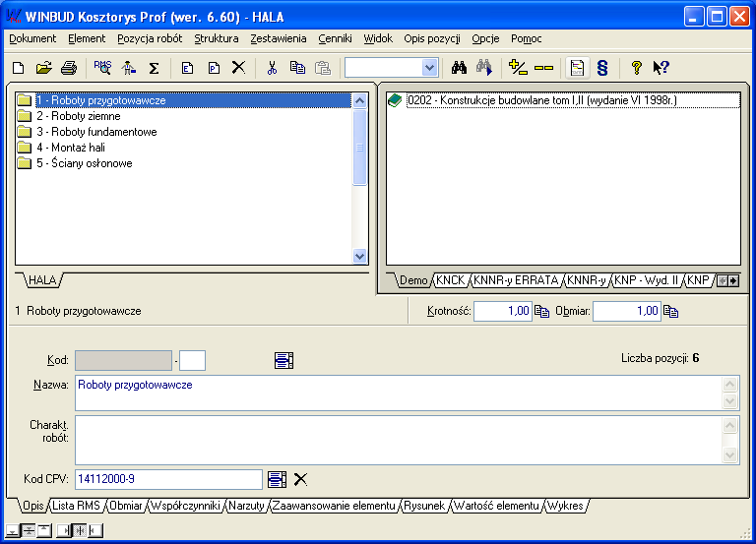Select the KNCK catalog tab
Image resolution: width=756 pixels, height=544 pixels.
[x=450, y=280]
